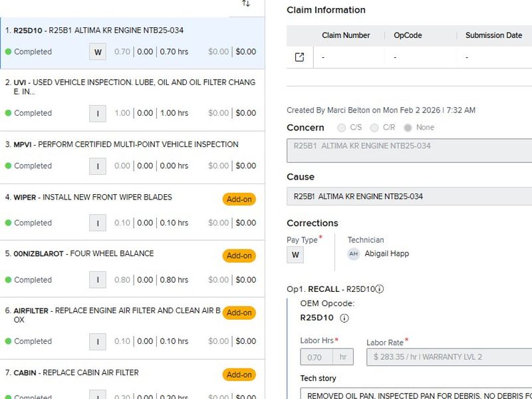This screenshot has height=399, width=532.
Task: Click info icon next to RECALL - R25D10
Action: click(380, 289)
